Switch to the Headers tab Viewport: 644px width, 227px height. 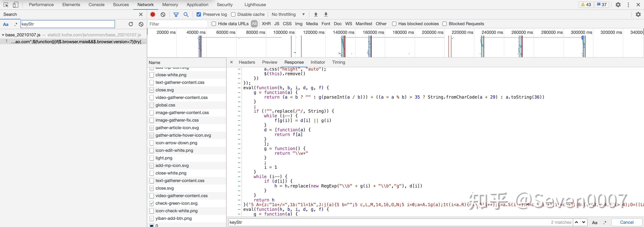(247, 62)
